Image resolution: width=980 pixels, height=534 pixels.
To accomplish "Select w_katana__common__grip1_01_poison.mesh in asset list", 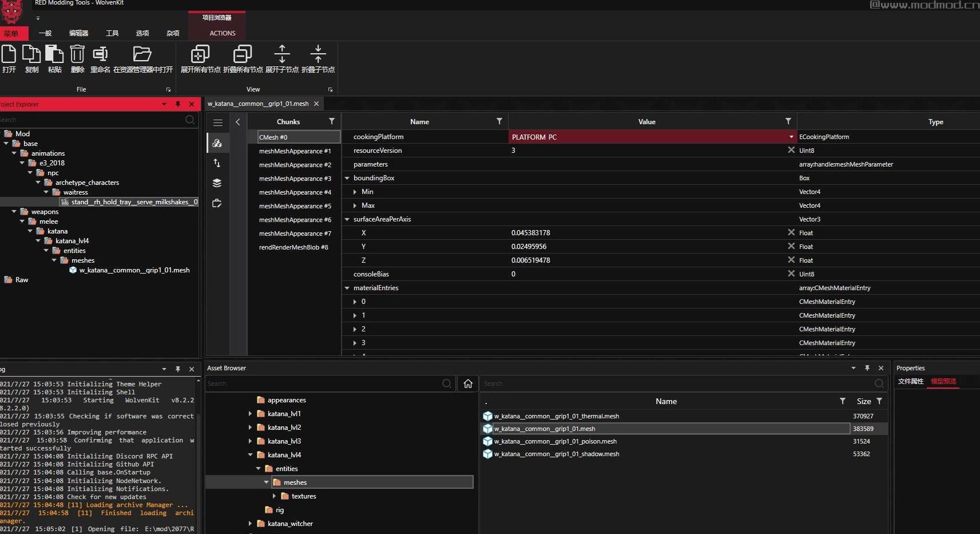I will tap(556, 441).
